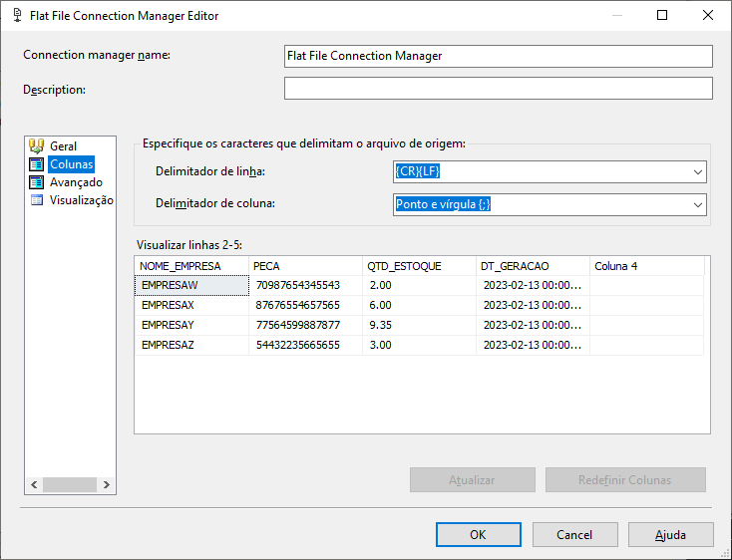Image resolution: width=732 pixels, height=560 pixels.
Task: Click the 54432235665655 cell
Action: [x=306, y=345]
